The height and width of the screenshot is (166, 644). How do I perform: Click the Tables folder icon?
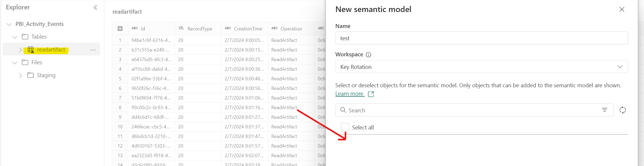point(25,37)
